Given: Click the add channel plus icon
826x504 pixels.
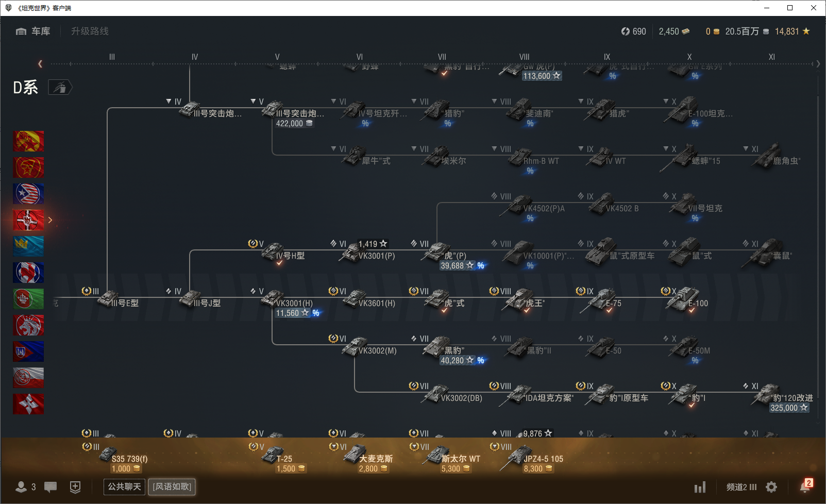Looking at the screenshot, I should 75,487.
